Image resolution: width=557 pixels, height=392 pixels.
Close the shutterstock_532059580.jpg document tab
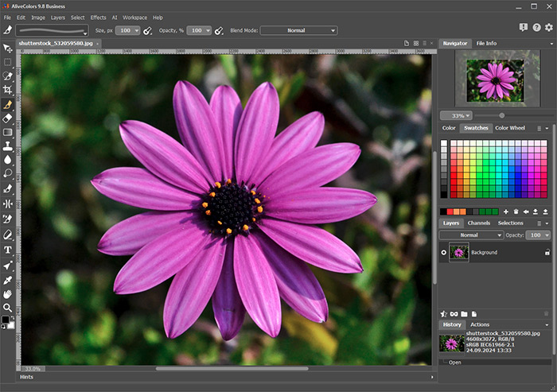coord(97,44)
